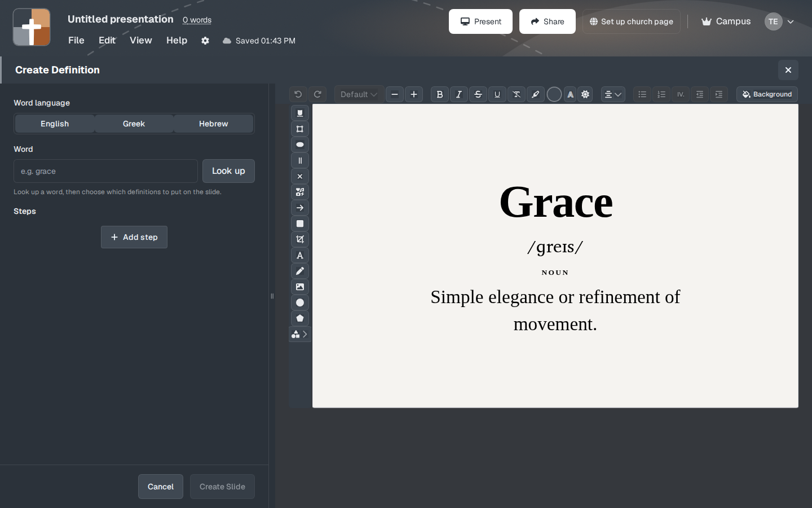Viewport: 812px width, 508px height.
Task: Toggle bulleted list
Action: coord(642,94)
